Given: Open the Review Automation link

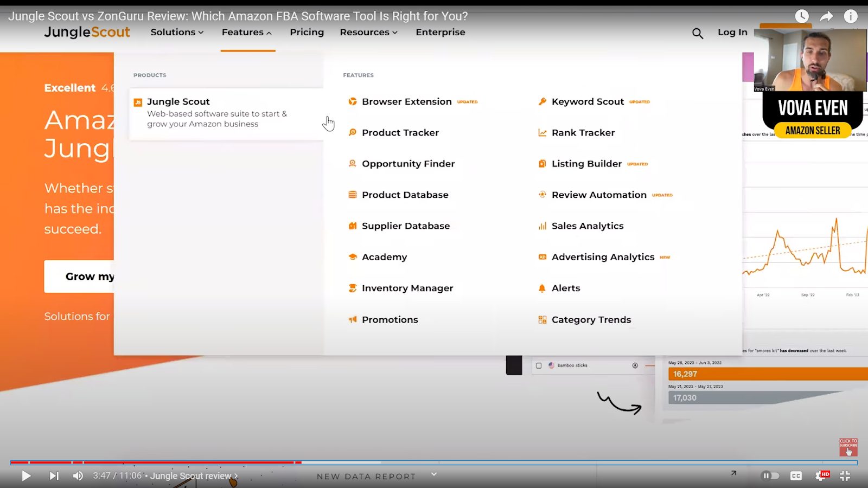Looking at the screenshot, I should 599,195.
